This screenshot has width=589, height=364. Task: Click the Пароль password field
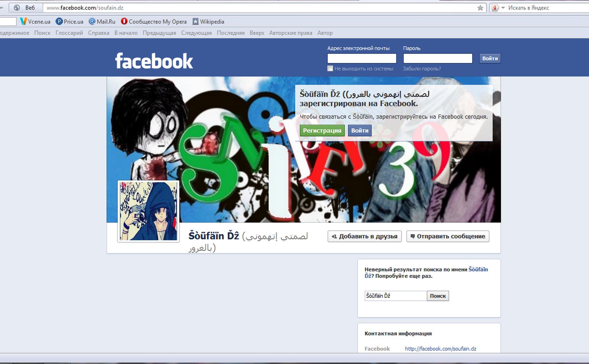tap(437, 58)
